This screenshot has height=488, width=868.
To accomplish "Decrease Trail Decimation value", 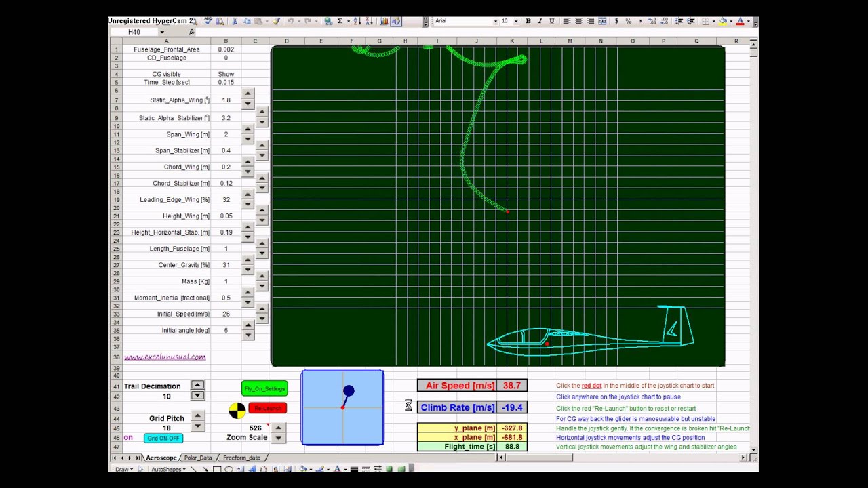I will (x=197, y=395).
